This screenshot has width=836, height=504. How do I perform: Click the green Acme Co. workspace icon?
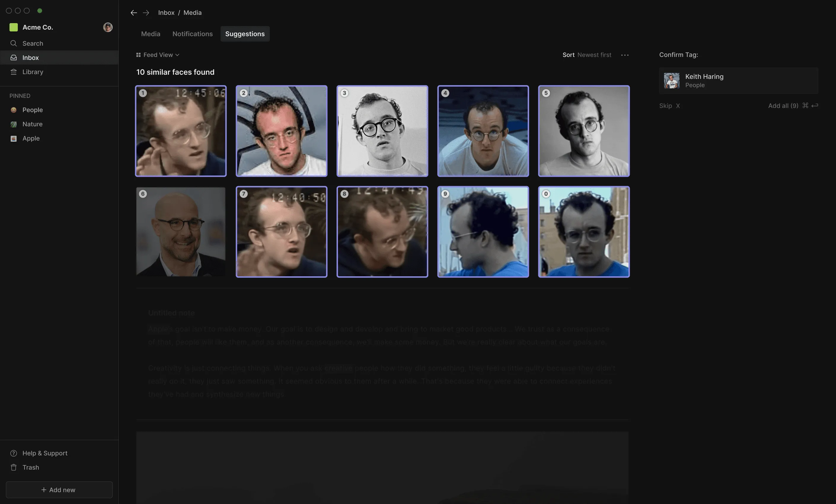[x=14, y=27]
